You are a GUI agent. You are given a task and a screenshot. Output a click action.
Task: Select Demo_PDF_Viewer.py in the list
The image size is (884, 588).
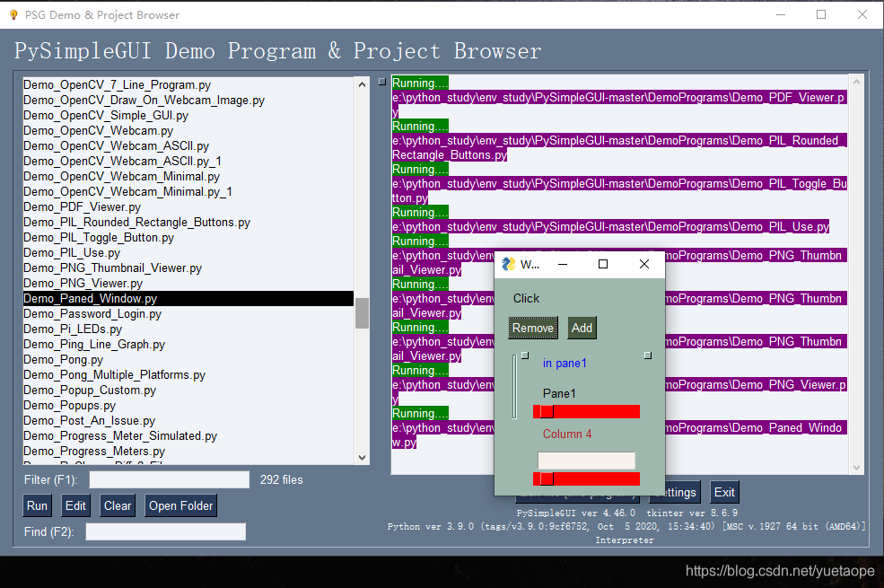188,206
